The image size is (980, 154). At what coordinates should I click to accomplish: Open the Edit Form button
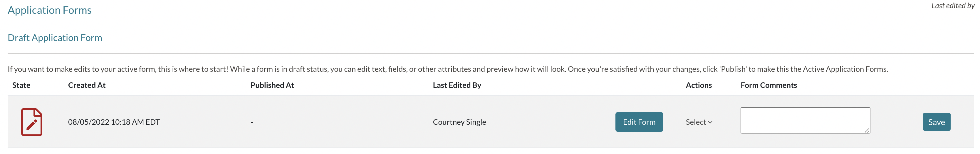pos(639,122)
